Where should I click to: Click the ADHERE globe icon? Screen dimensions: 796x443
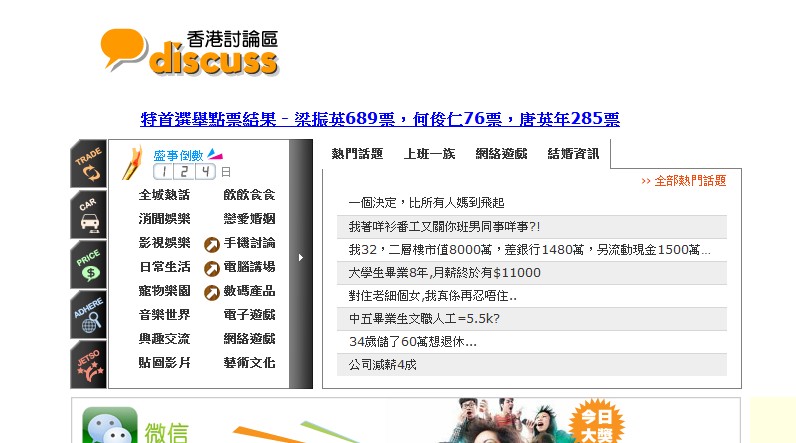pyautogui.click(x=89, y=314)
